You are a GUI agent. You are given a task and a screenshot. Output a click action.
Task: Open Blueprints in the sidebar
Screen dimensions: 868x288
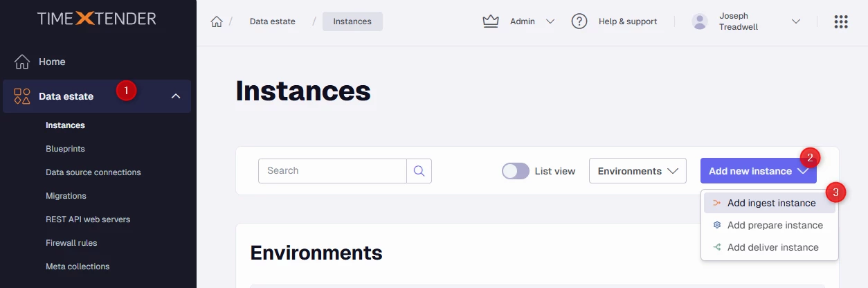65,149
